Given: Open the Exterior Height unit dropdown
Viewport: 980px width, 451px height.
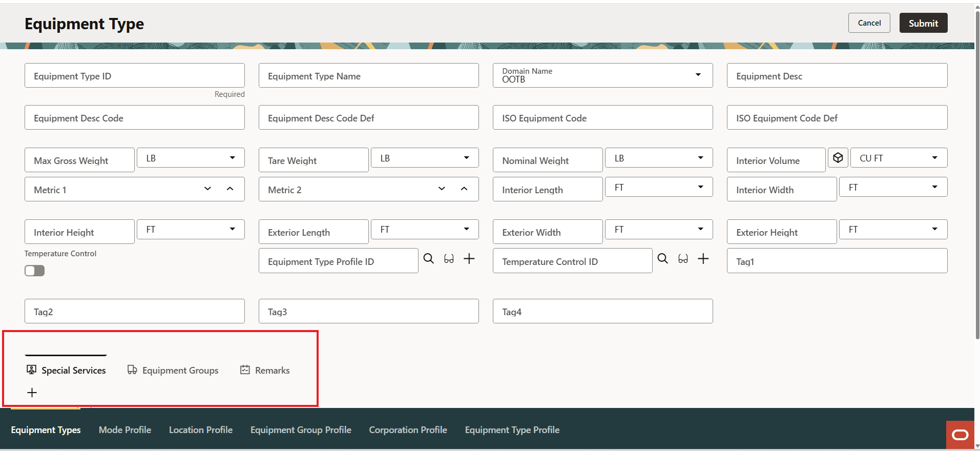Looking at the screenshot, I should pyautogui.click(x=893, y=229).
